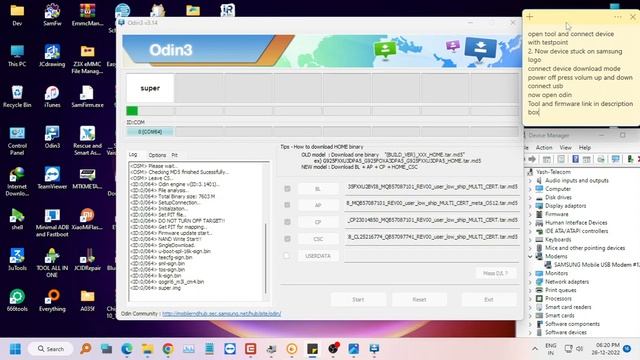Open the Internet Download Manager shortcut
Screen dimensions: 640x360
[17, 181]
